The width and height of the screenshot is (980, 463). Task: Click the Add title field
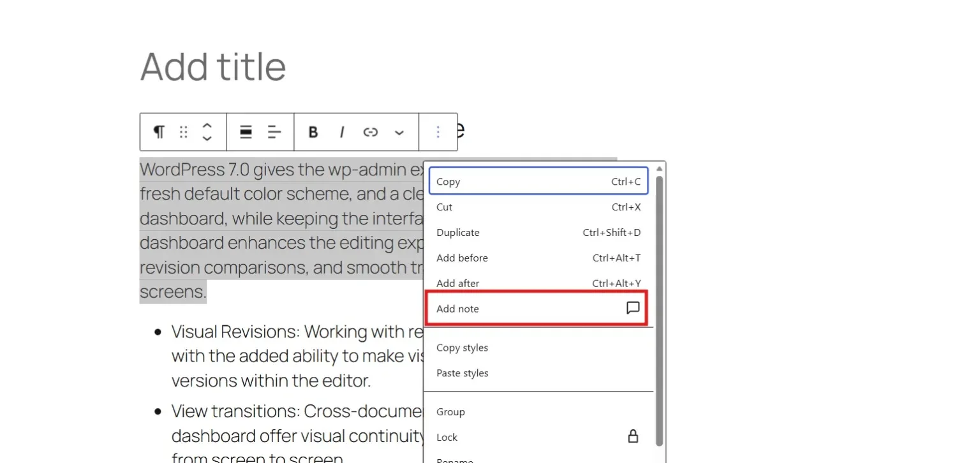[x=213, y=66]
